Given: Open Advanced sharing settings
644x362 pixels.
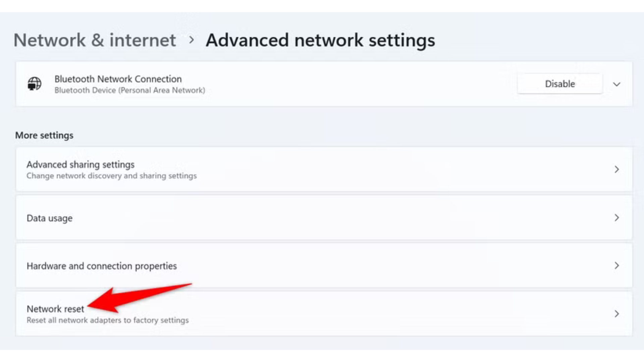Looking at the screenshot, I should coord(80,165).
